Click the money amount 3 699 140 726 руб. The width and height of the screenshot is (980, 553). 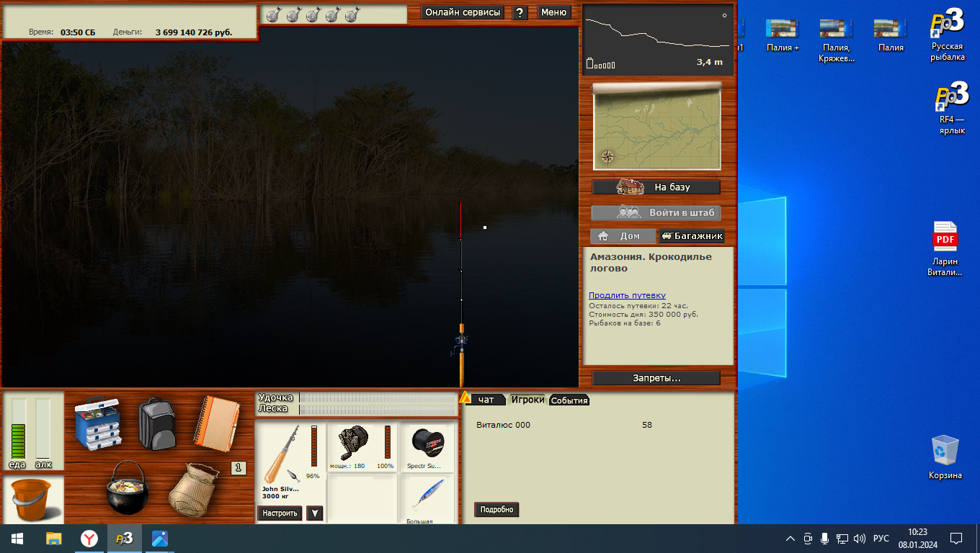coord(194,32)
